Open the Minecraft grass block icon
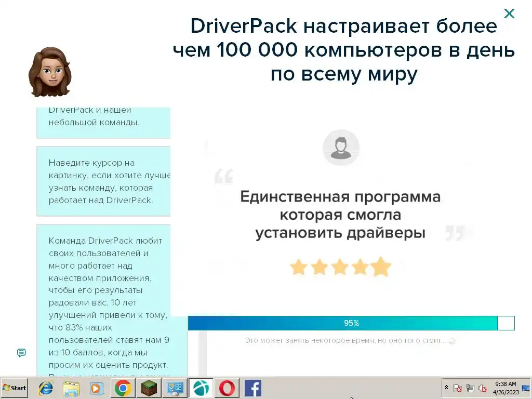The width and height of the screenshot is (532, 399). point(149,388)
